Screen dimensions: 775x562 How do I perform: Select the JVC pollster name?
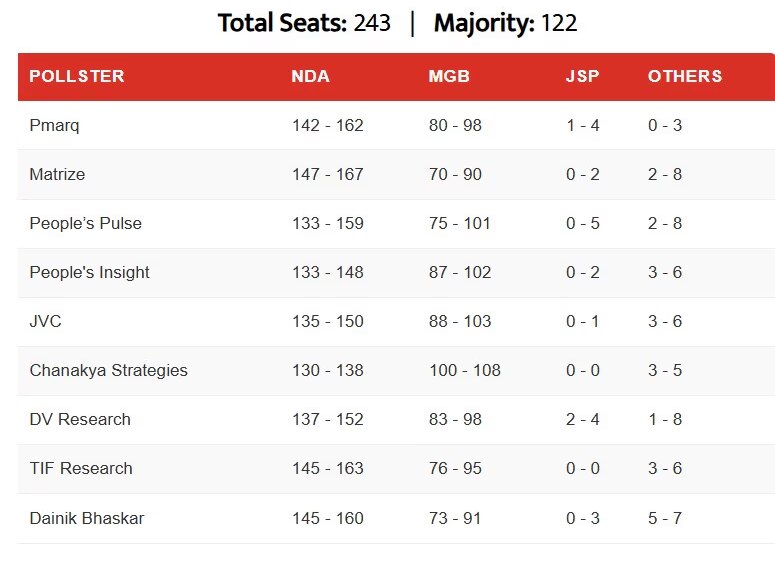pyautogui.click(x=45, y=321)
